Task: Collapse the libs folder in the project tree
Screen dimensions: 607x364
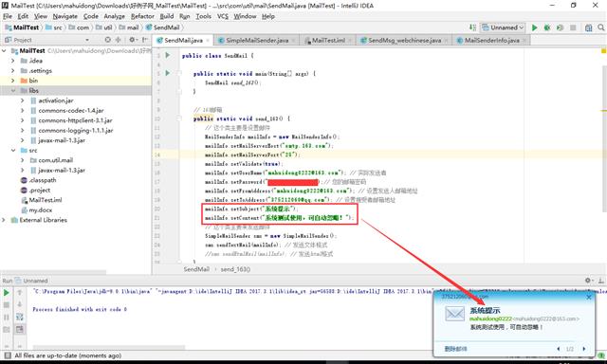Action: click(13, 90)
